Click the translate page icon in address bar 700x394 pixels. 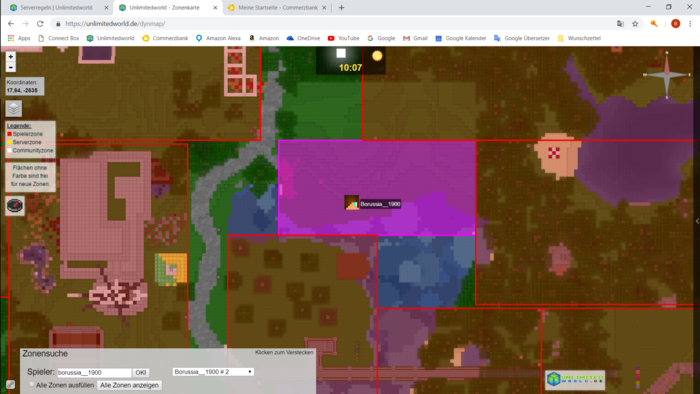[620, 24]
